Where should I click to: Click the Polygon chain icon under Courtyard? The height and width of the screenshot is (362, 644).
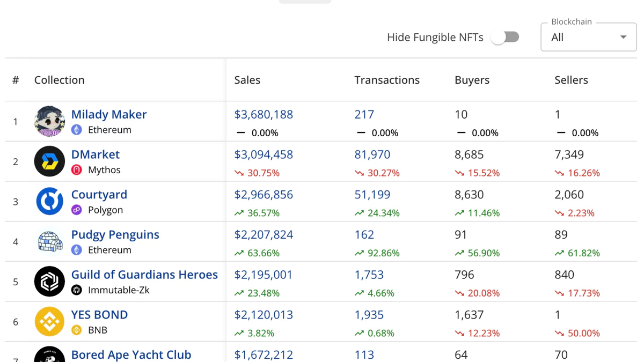77,210
